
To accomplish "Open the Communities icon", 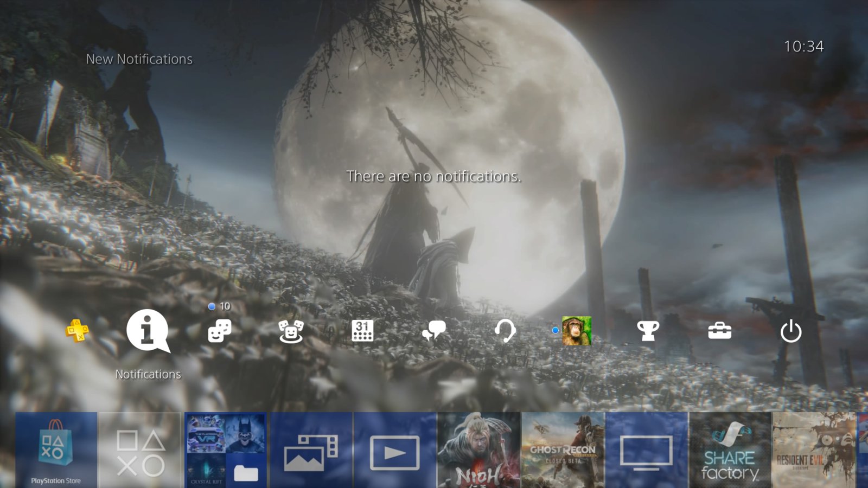I will coord(291,331).
